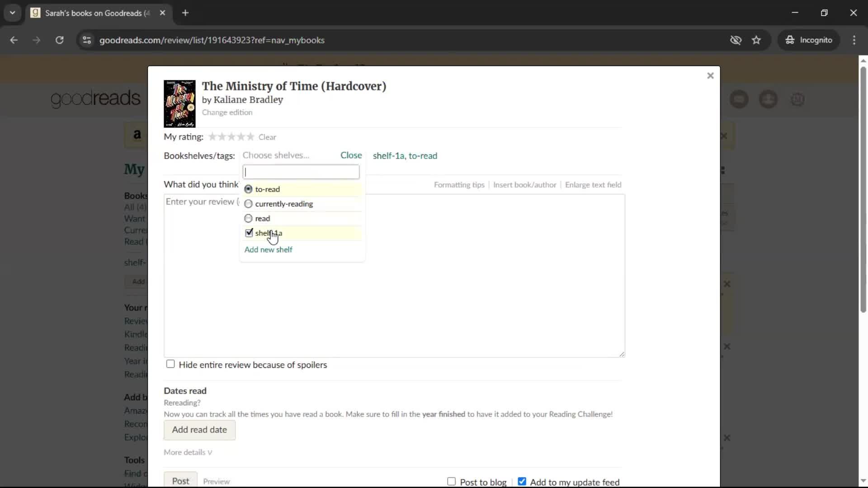Check Post to blog
Screen dimensions: 868x488
click(451, 482)
